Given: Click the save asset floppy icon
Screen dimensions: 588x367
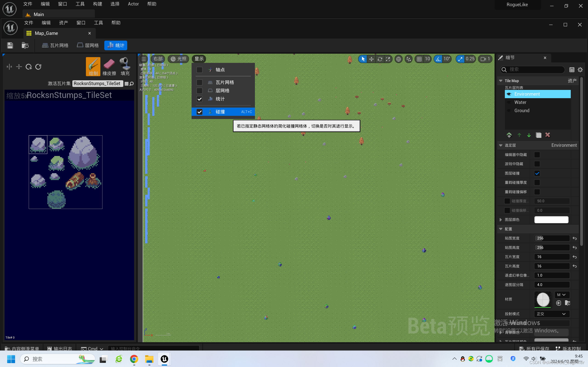Looking at the screenshot, I should point(10,45).
